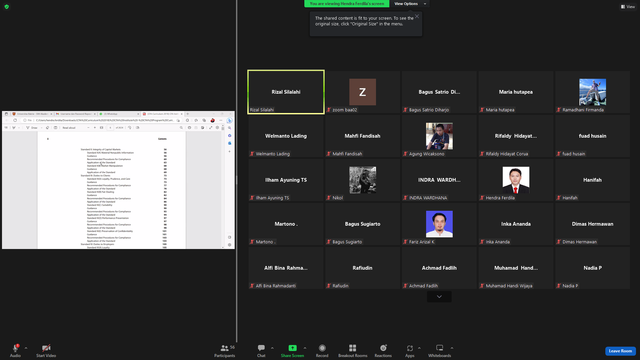Image resolution: width=640 pixels, height=360 pixels.
Task: Select Maria hutapea's tile
Action: tap(516, 92)
